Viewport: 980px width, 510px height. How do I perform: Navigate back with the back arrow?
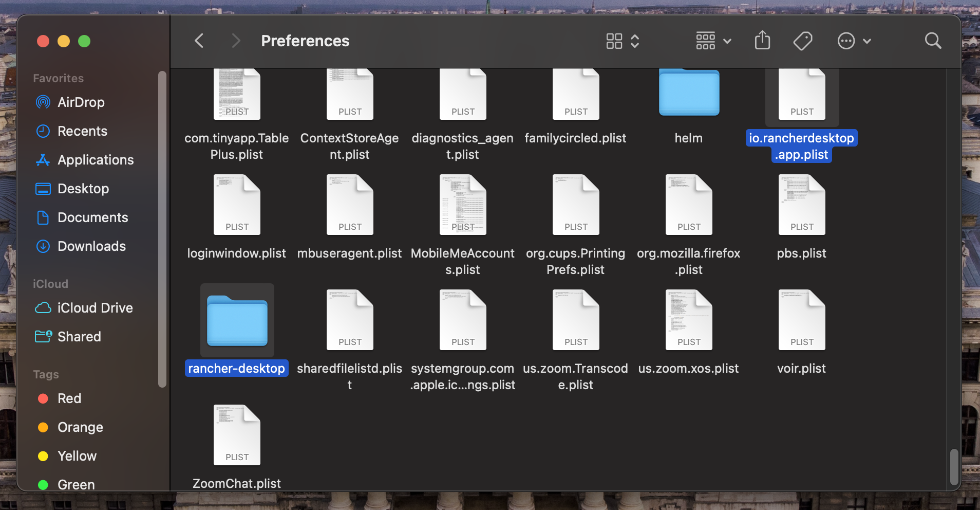click(x=199, y=41)
